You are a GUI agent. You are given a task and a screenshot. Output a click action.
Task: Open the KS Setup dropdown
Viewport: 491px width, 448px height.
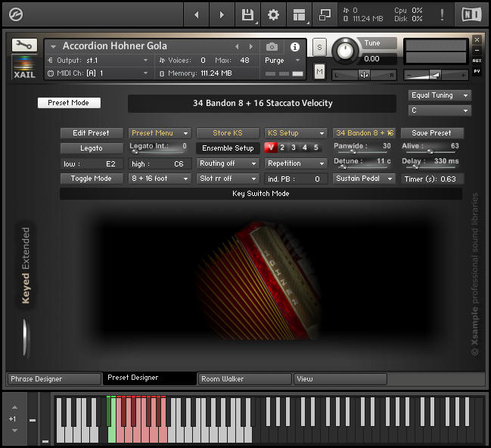tap(296, 133)
